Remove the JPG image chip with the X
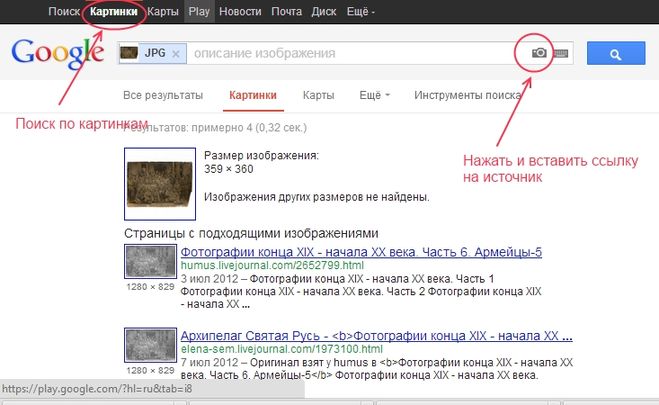The width and height of the screenshot is (659, 405). coord(176,54)
